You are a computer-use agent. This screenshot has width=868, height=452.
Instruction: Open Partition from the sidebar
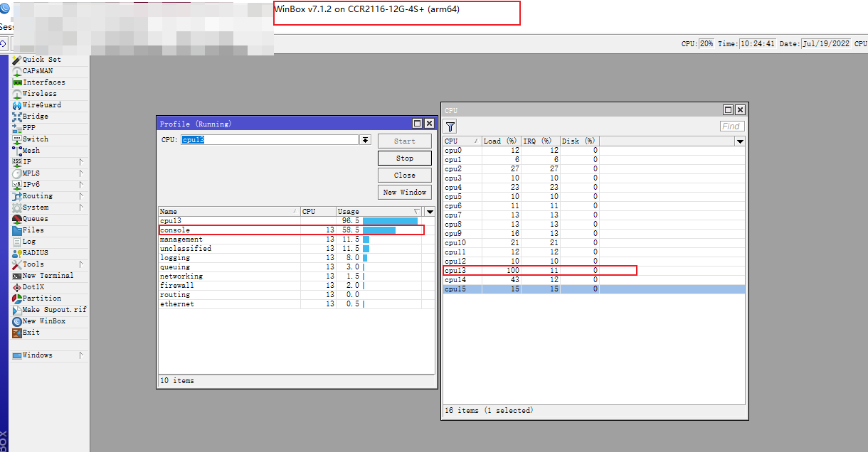41,298
